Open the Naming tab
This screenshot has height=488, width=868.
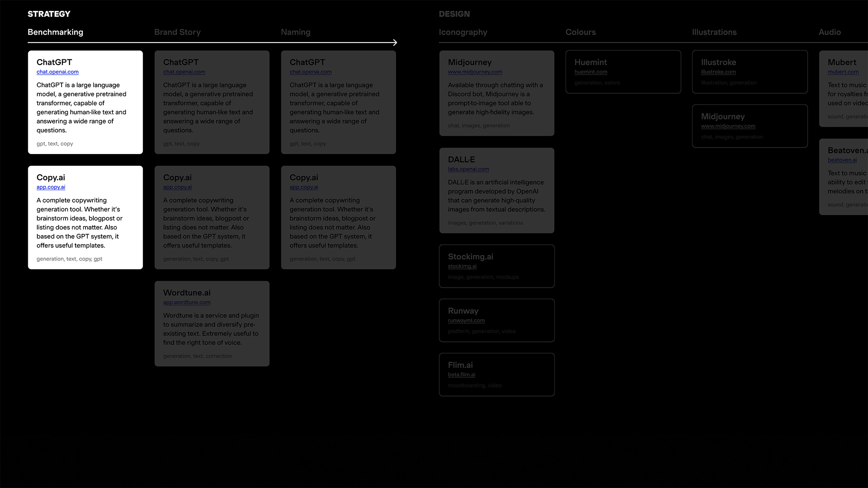pos(296,32)
